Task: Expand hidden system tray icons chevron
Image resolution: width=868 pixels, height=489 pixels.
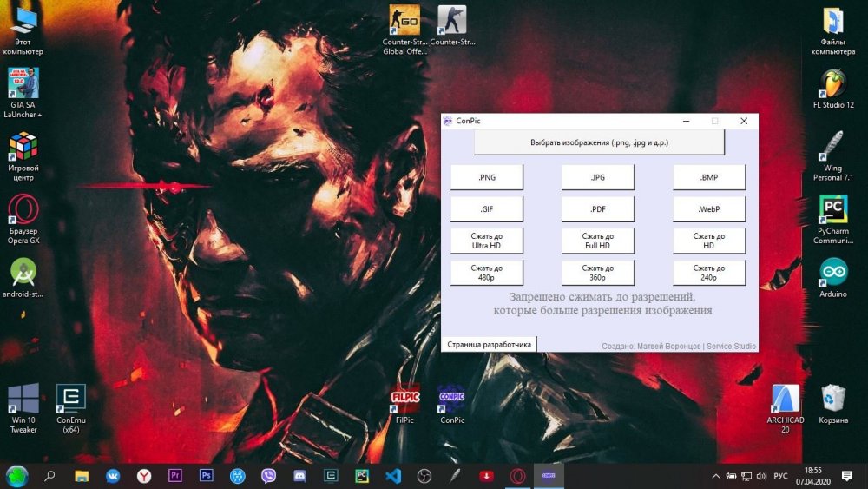Action: 716,476
